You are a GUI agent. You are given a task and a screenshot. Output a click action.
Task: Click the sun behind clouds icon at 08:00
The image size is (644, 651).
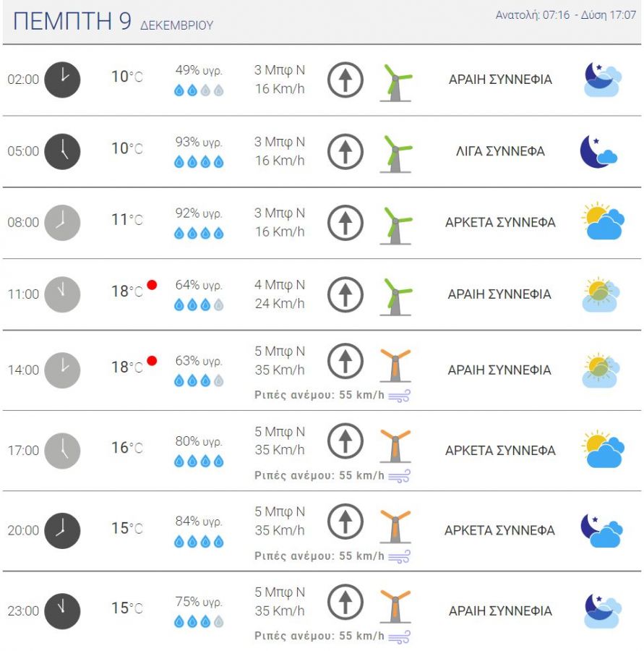[x=604, y=222]
